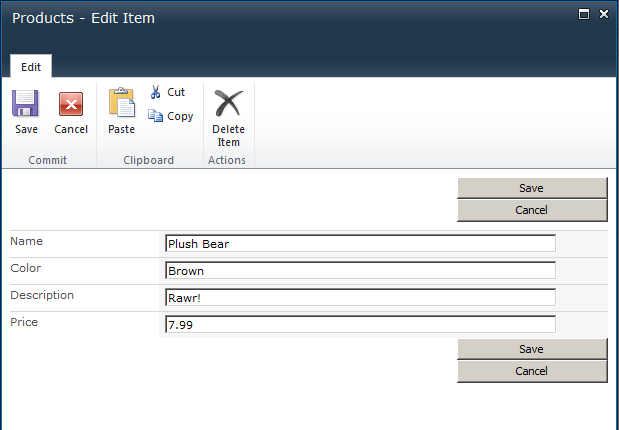This screenshot has height=430, width=619.
Task: Select the Cut scissors icon
Action: pyautogui.click(x=156, y=92)
